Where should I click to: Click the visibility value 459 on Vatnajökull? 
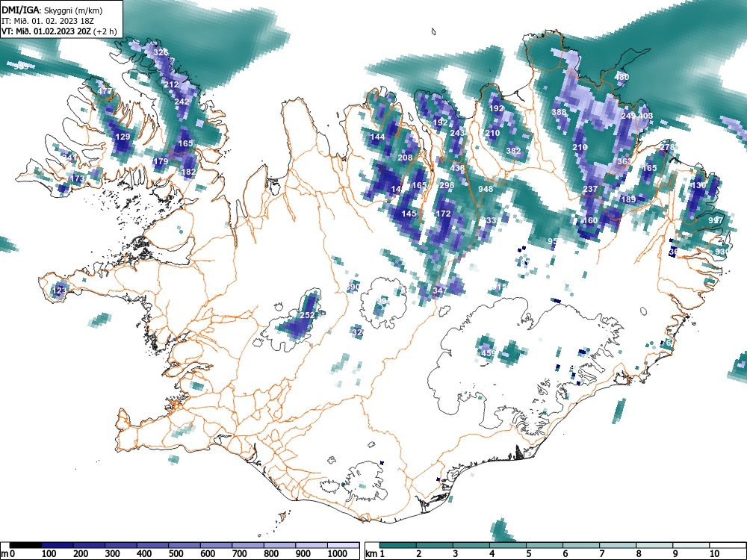[x=489, y=353]
